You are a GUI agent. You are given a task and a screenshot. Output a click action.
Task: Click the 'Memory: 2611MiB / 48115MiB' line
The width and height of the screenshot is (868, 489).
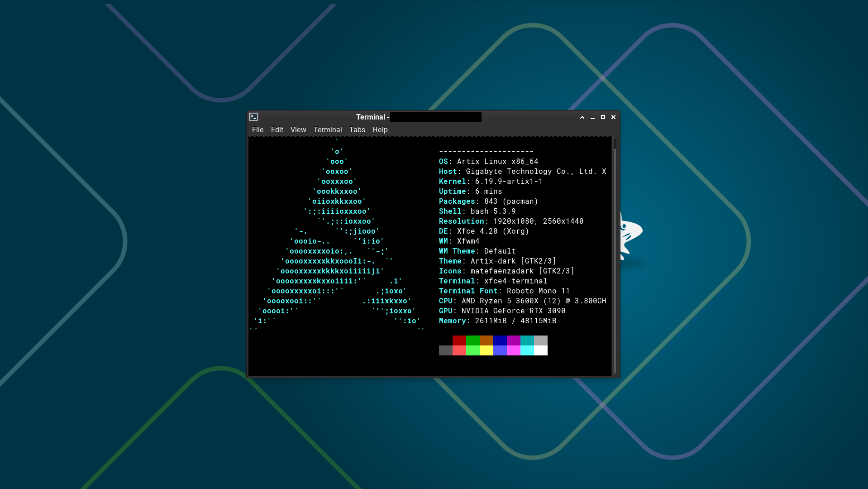click(498, 321)
